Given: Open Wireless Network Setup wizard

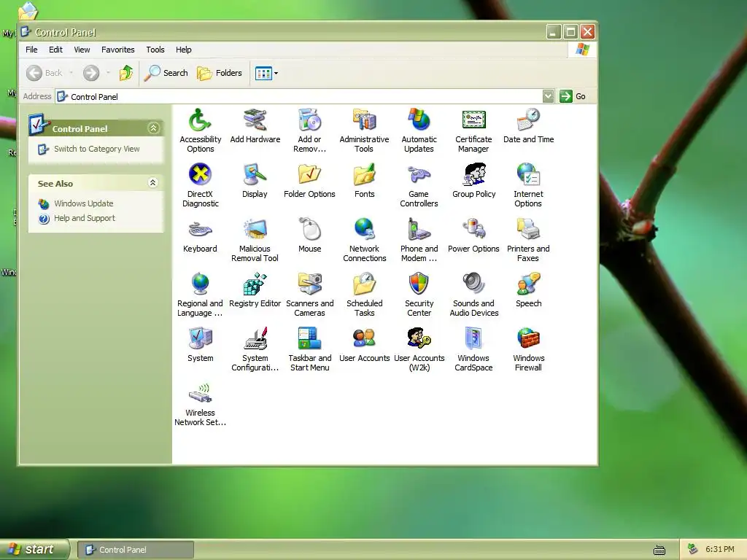Looking at the screenshot, I should coord(200,404).
